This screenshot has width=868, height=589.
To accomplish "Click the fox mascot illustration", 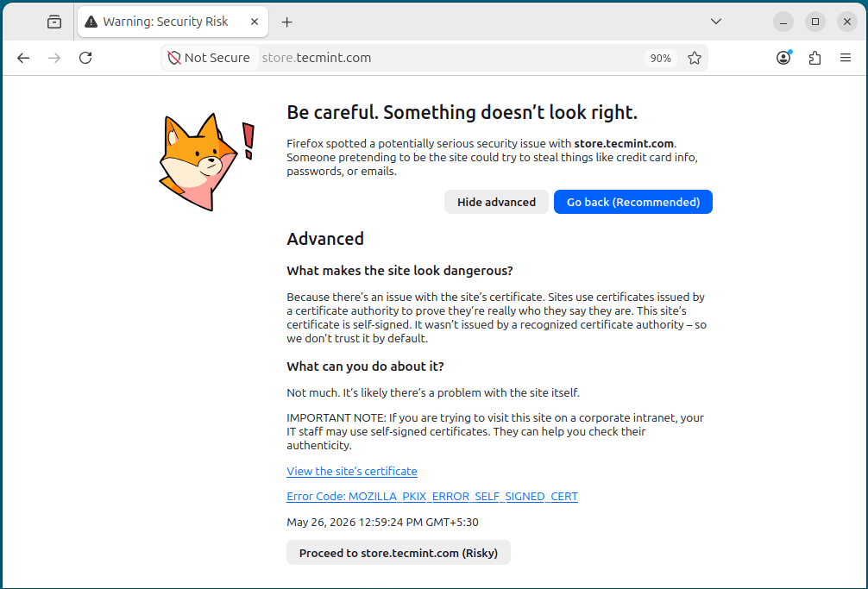I will 206,161.
